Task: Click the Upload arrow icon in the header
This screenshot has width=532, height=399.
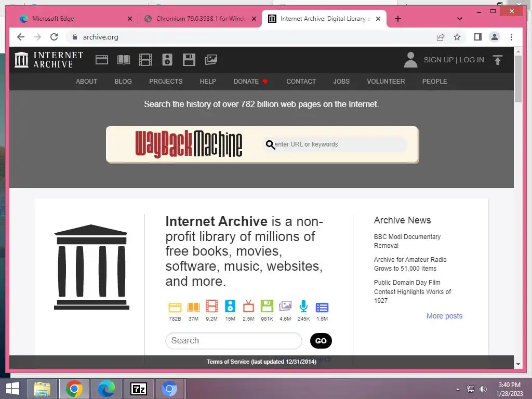Action: point(498,60)
